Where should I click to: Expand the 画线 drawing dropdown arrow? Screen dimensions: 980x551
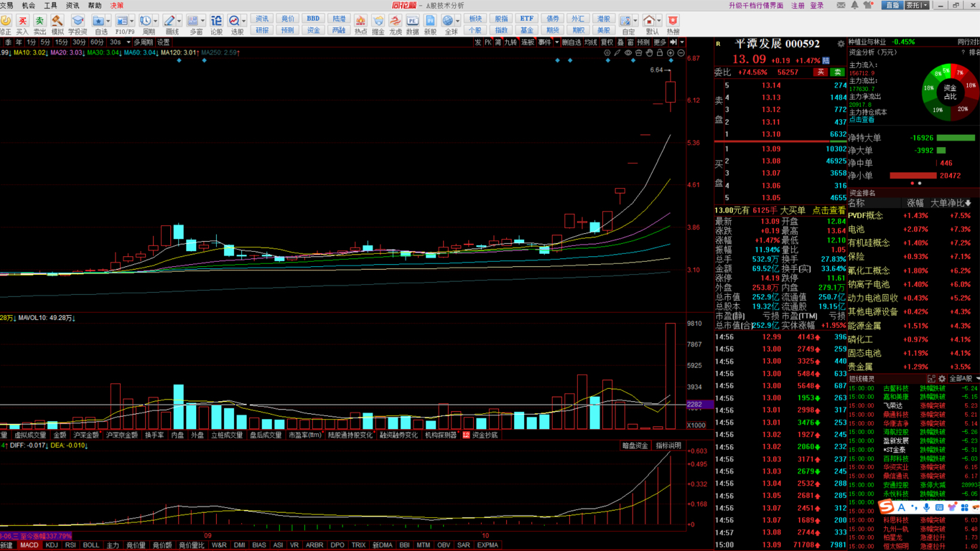coord(179,21)
